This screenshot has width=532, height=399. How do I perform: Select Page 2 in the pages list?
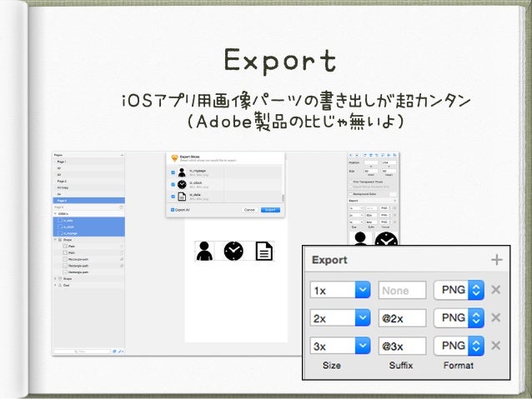[x=62, y=181]
